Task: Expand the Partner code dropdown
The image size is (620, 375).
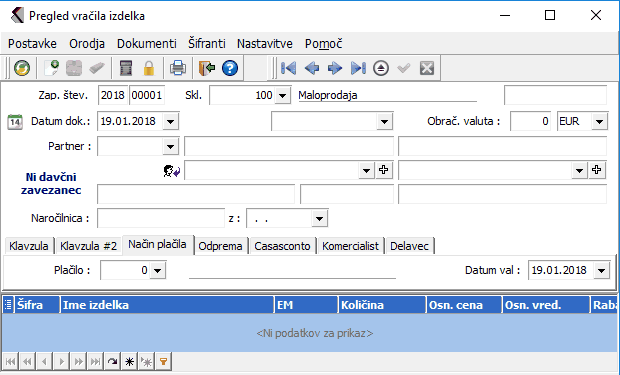Action: 170,147
